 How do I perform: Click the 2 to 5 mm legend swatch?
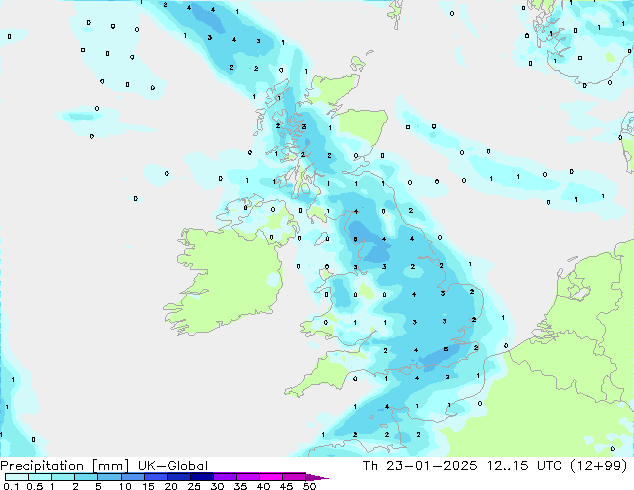(x=86, y=477)
